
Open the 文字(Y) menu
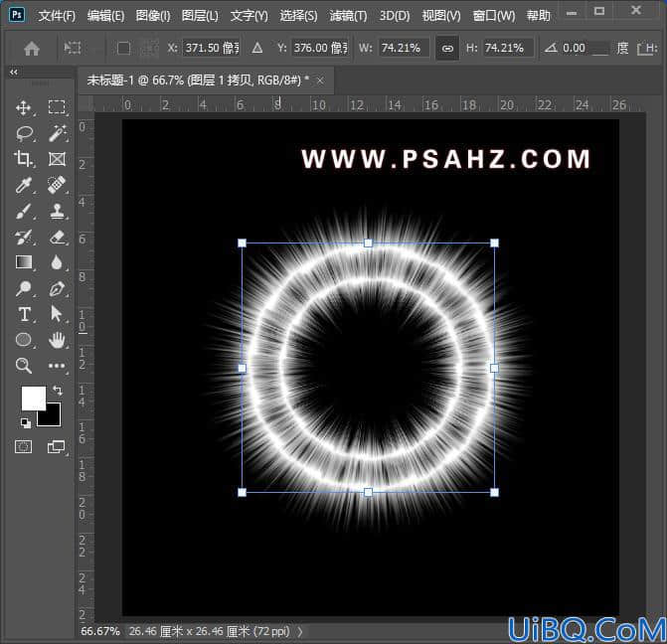250,16
